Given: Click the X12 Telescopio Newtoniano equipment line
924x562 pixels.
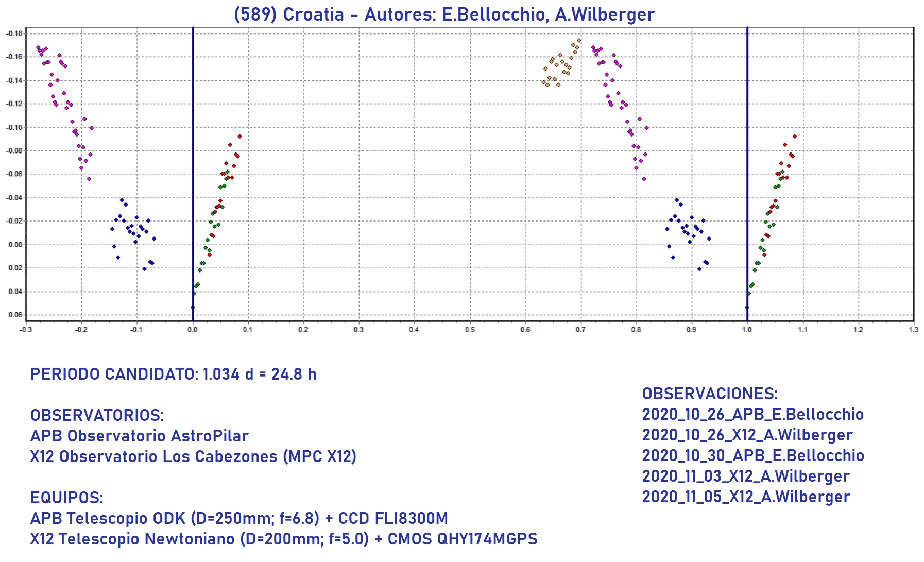Looking at the screenshot, I should (x=283, y=539).
